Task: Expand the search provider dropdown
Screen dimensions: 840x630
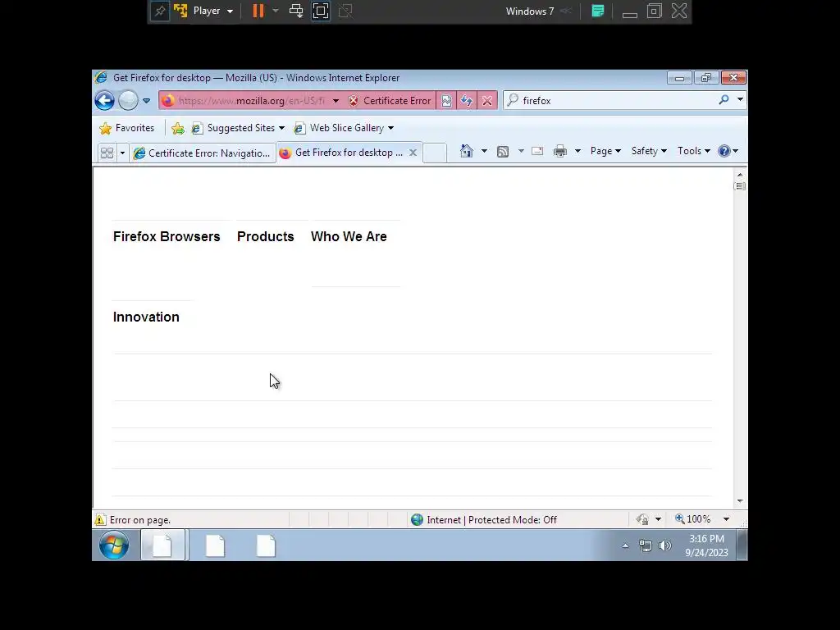Action: pos(740,99)
